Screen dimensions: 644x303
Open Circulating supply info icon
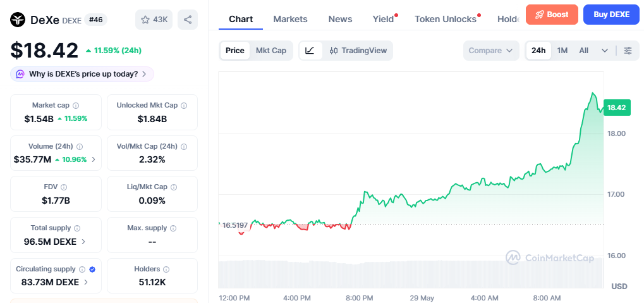[x=82, y=269]
